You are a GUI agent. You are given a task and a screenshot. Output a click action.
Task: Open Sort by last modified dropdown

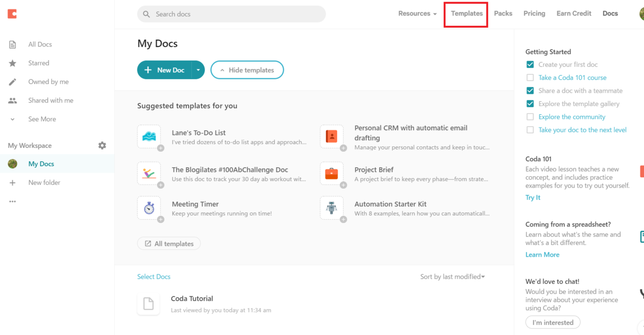452,277
